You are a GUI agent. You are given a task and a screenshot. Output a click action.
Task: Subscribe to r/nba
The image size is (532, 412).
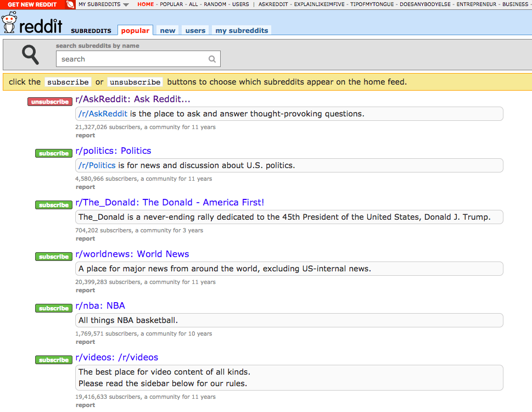click(53, 308)
